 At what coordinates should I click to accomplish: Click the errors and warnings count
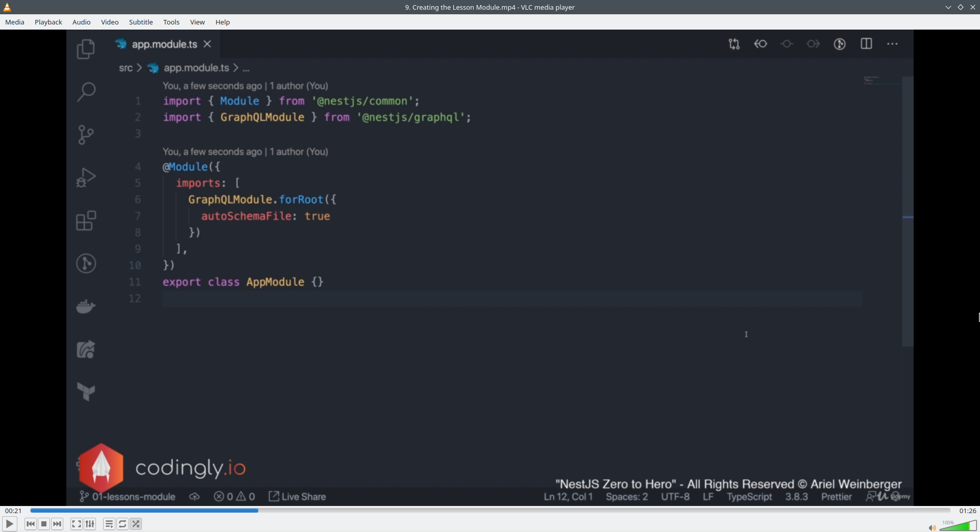(235, 496)
